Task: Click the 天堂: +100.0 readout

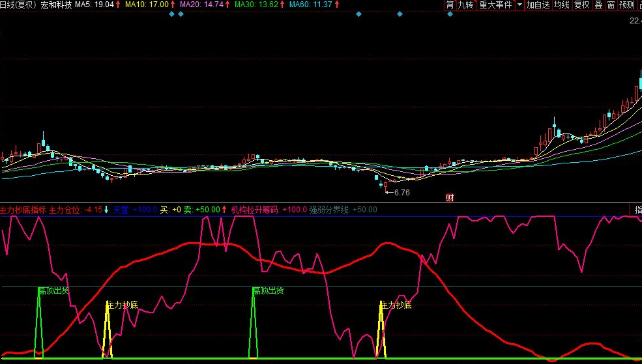Action: point(135,210)
